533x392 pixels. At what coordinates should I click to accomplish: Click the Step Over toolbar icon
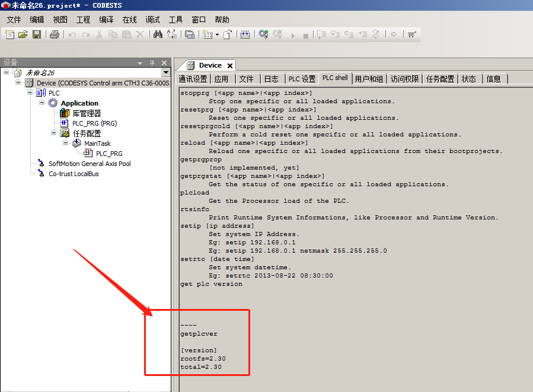[x=321, y=34]
